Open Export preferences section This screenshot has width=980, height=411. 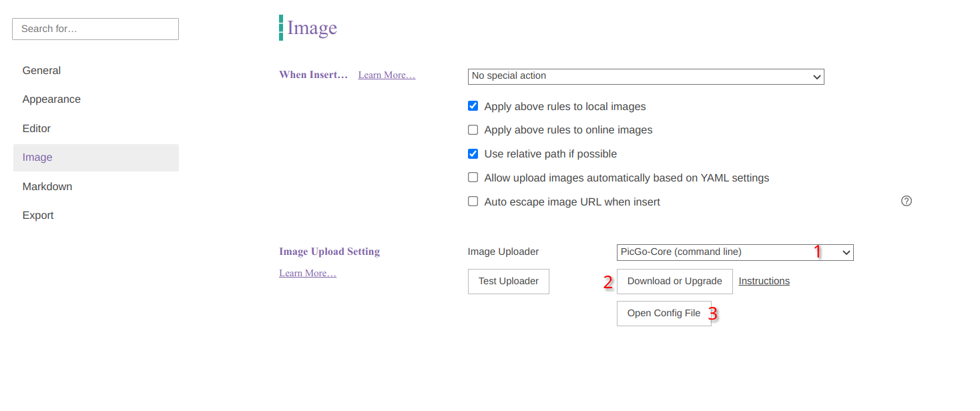[96, 216]
